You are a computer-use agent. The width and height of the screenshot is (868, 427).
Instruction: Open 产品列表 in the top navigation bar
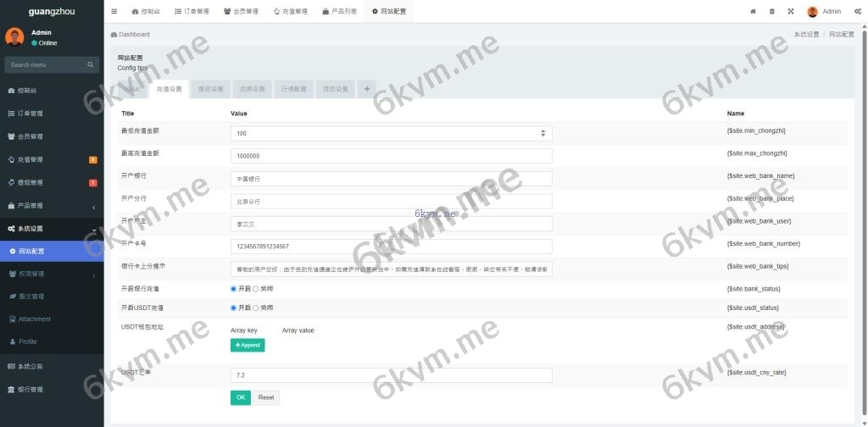(x=339, y=11)
